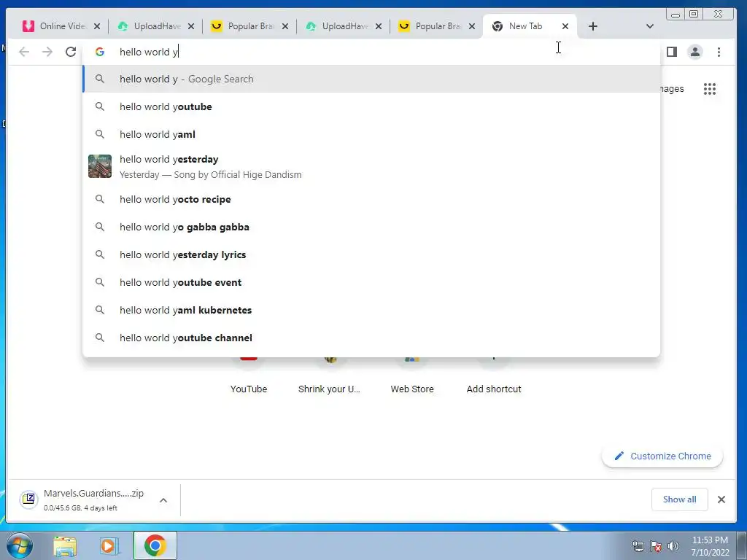Click the network tray icon
The image size is (747, 560).
point(638,546)
